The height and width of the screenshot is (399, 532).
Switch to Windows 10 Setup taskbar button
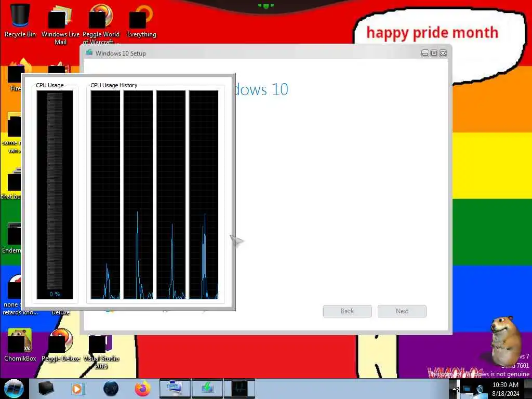(207, 389)
